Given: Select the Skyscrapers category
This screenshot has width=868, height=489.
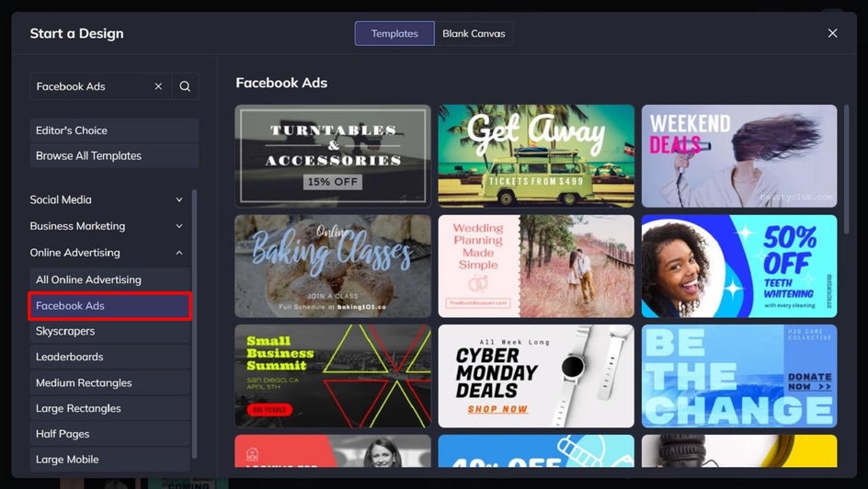Looking at the screenshot, I should (109, 331).
